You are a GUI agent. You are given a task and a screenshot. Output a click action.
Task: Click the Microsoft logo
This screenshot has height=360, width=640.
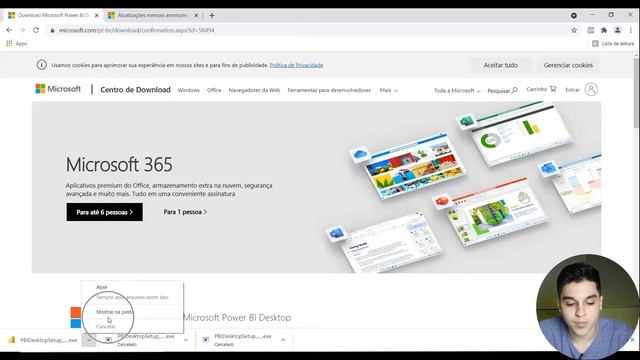click(x=58, y=89)
